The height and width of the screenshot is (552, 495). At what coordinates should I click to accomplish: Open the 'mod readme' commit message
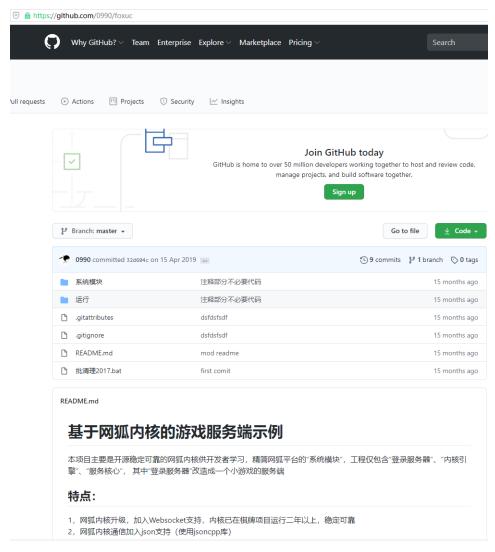pos(220,353)
